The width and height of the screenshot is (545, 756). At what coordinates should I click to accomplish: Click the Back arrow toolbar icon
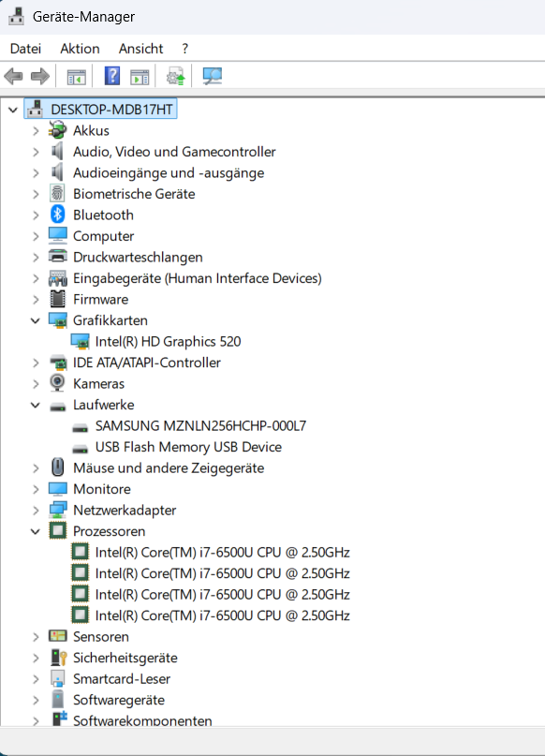pos(13,76)
